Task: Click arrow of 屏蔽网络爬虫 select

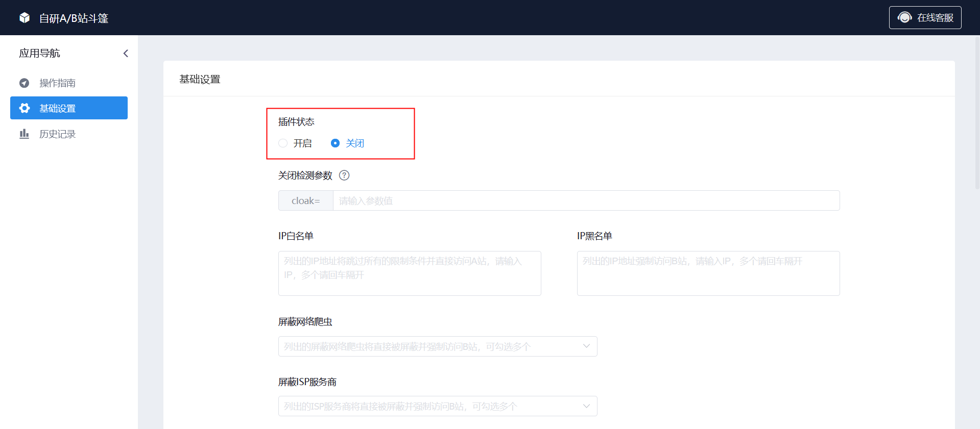Action: click(x=586, y=346)
